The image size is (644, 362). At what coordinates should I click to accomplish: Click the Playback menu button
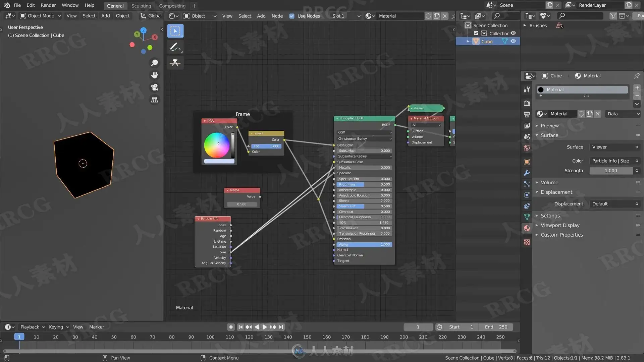point(32,327)
